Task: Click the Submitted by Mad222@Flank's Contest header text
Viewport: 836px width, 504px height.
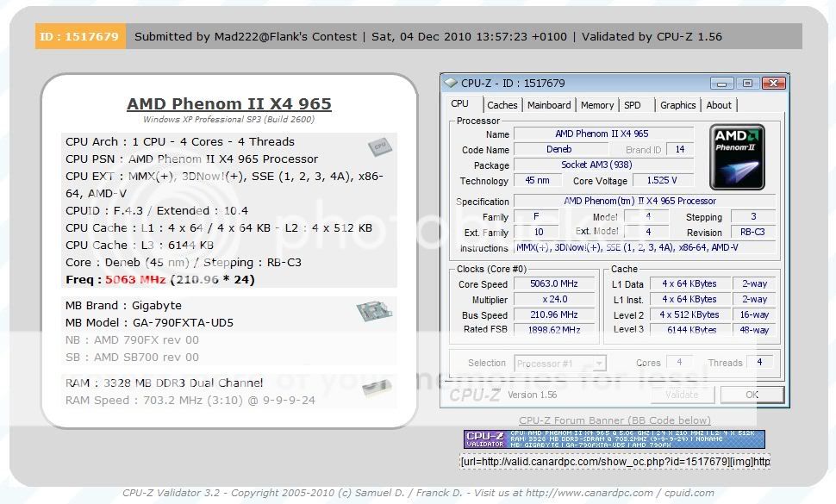Action: coord(246,37)
